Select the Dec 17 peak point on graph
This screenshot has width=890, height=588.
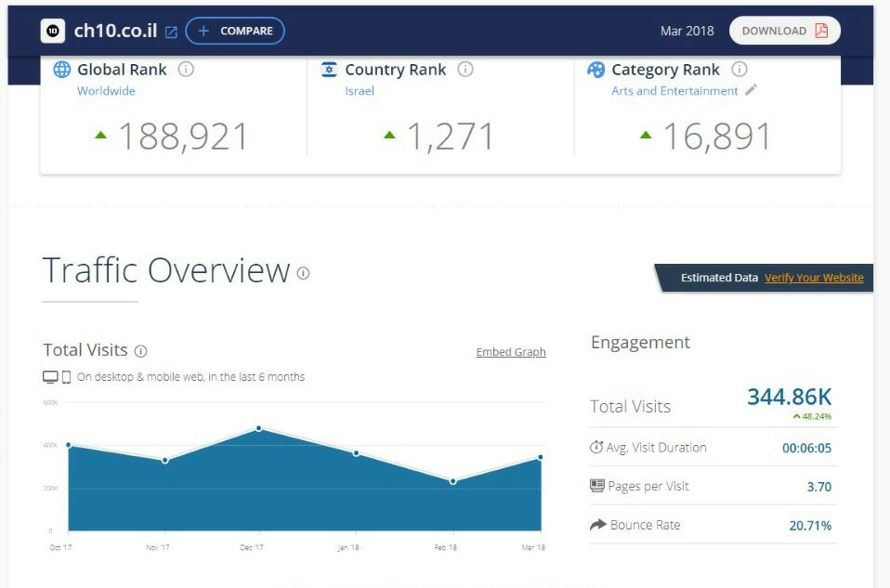[258, 428]
